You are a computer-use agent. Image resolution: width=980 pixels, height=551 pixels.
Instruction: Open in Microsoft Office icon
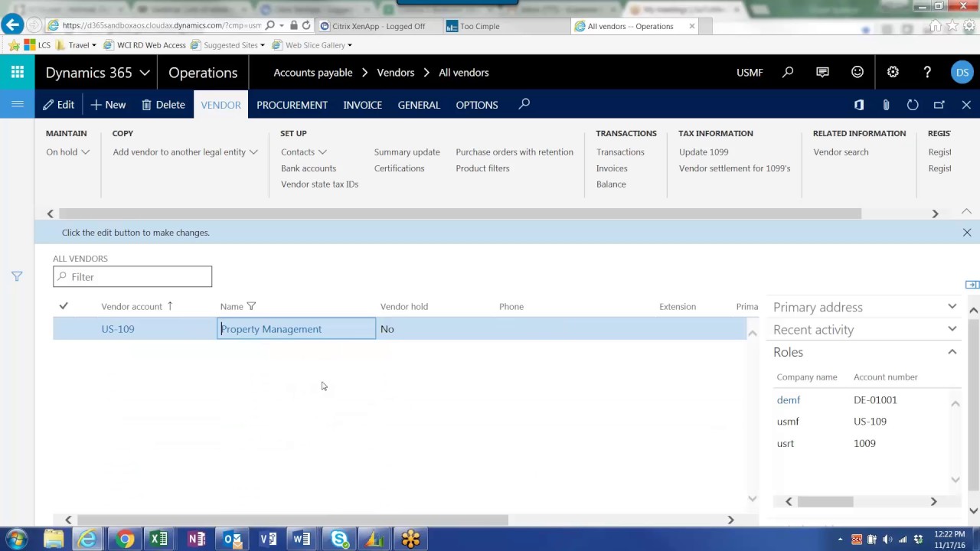pos(859,105)
